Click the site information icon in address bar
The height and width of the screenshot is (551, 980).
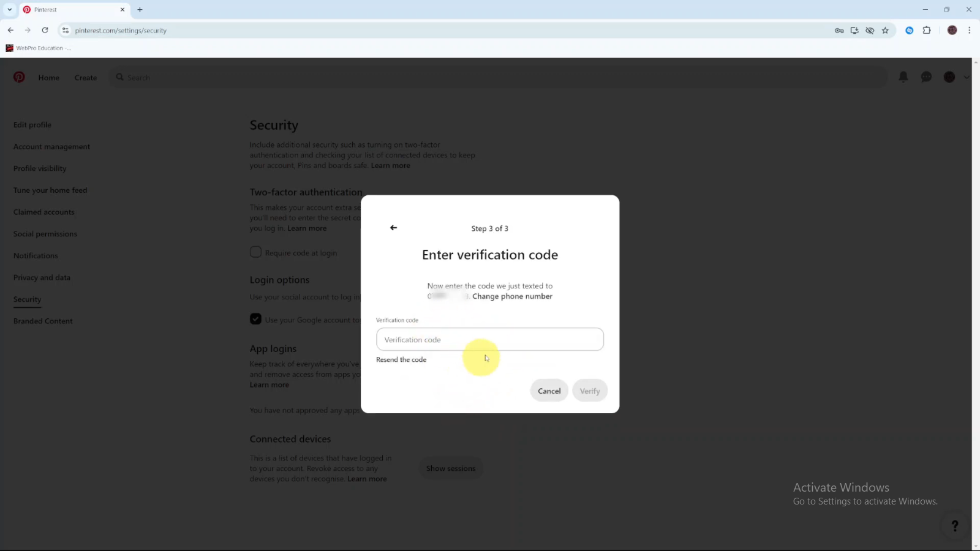(x=66, y=30)
